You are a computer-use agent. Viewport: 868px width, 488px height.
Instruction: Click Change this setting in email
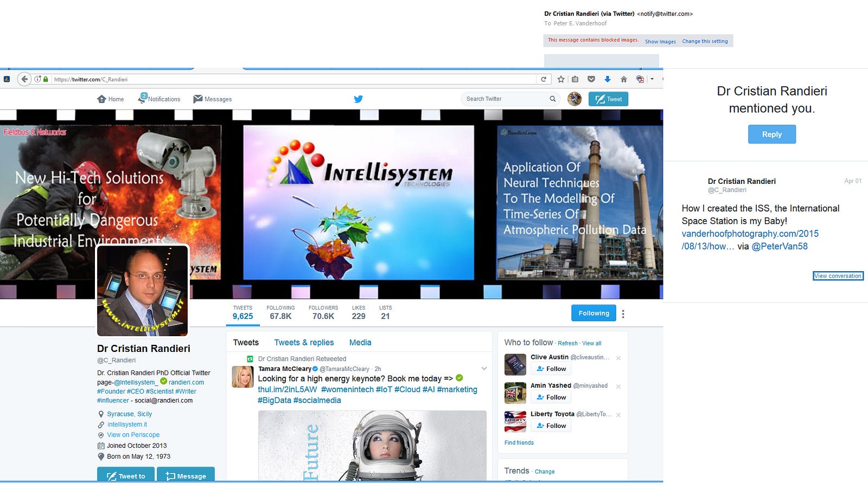tap(705, 41)
